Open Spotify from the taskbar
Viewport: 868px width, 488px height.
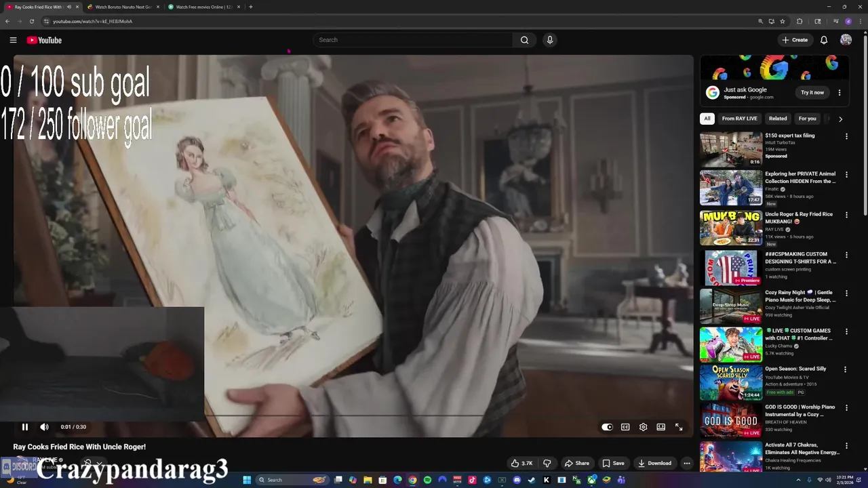tap(427, 480)
